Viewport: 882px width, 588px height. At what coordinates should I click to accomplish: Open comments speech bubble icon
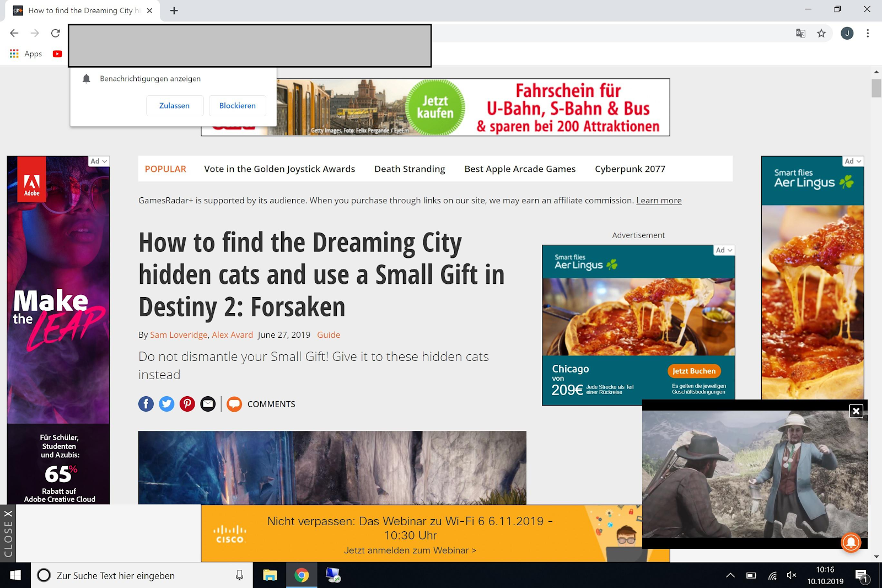tap(234, 404)
